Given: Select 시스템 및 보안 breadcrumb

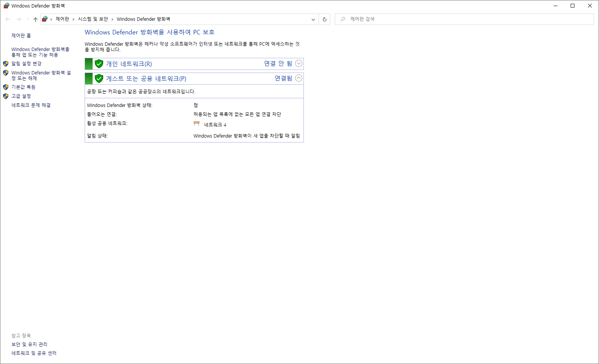Looking at the screenshot, I should [93, 19].
